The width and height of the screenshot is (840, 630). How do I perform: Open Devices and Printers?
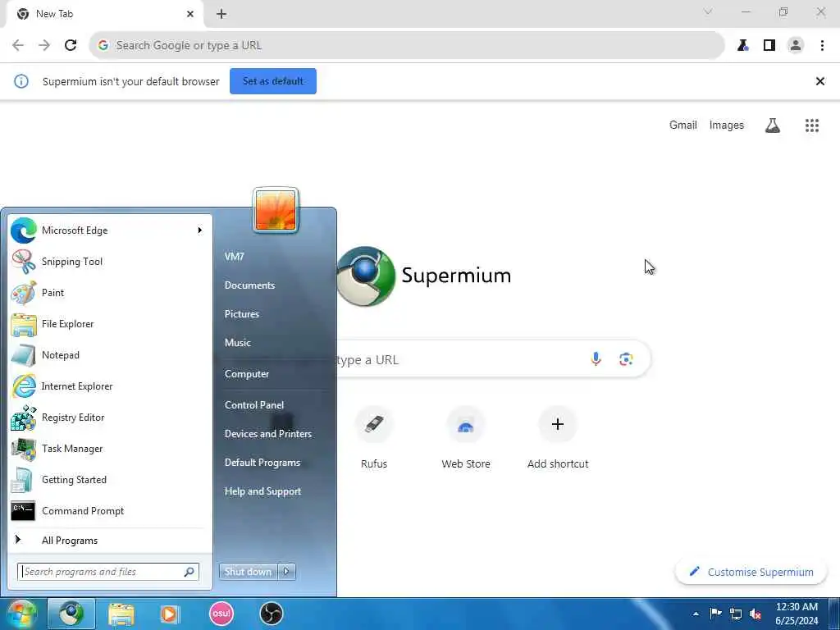(268, 434)
